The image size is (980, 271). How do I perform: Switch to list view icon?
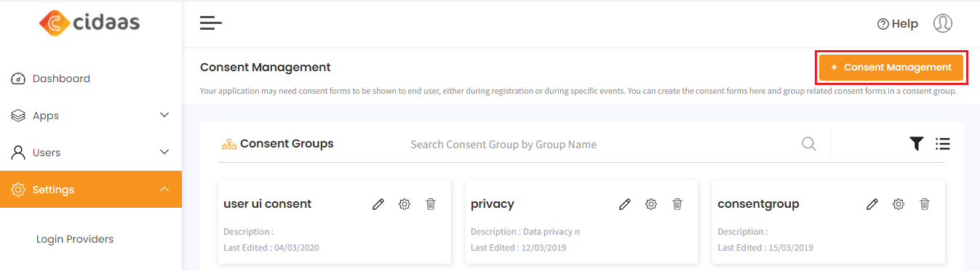943,144
